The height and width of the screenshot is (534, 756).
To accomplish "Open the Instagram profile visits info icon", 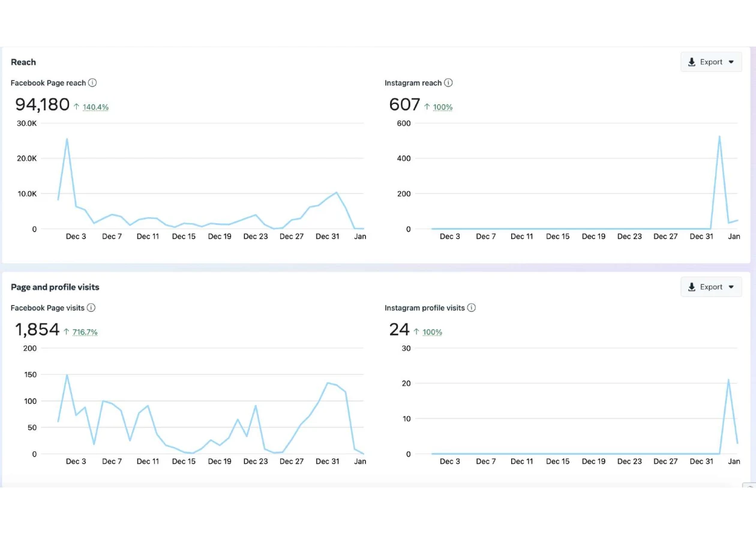I will point(472,308).
